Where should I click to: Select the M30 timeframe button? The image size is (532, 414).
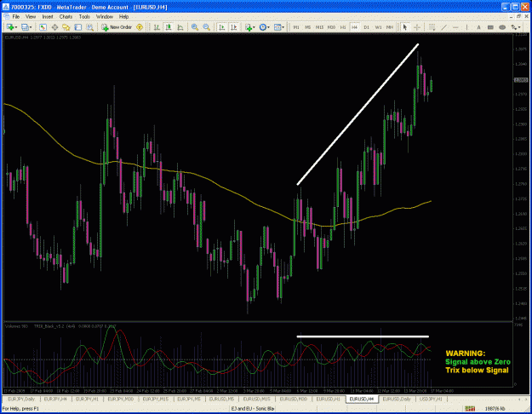(331, 27)
